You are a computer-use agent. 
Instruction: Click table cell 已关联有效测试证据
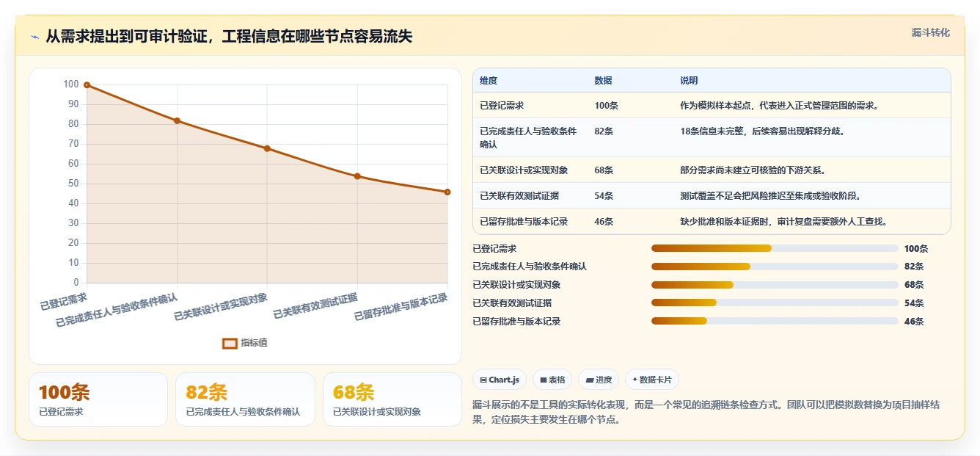(519, 196)
